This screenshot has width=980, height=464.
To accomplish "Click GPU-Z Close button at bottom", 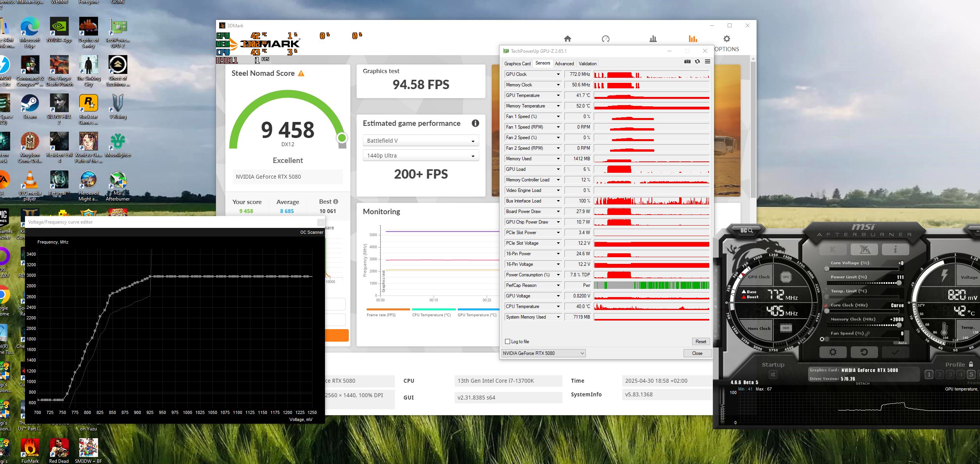I will tap(697, 353).
